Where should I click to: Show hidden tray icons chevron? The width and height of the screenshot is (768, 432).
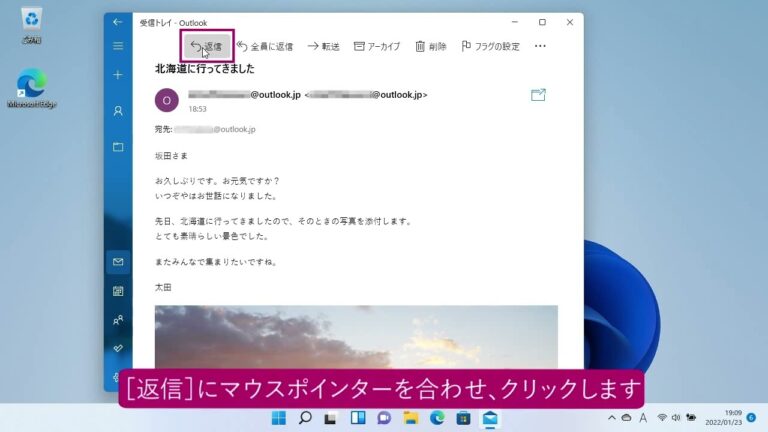tap(612, 418)
